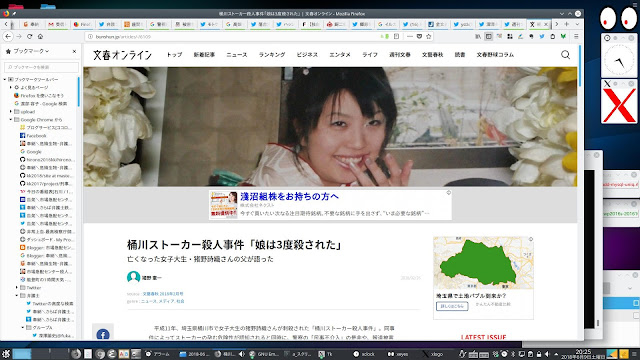The image size is (640, 360).
Task: Open the 文藝春秋 source link
Action: pyautogui.click(x=162, y=293)
